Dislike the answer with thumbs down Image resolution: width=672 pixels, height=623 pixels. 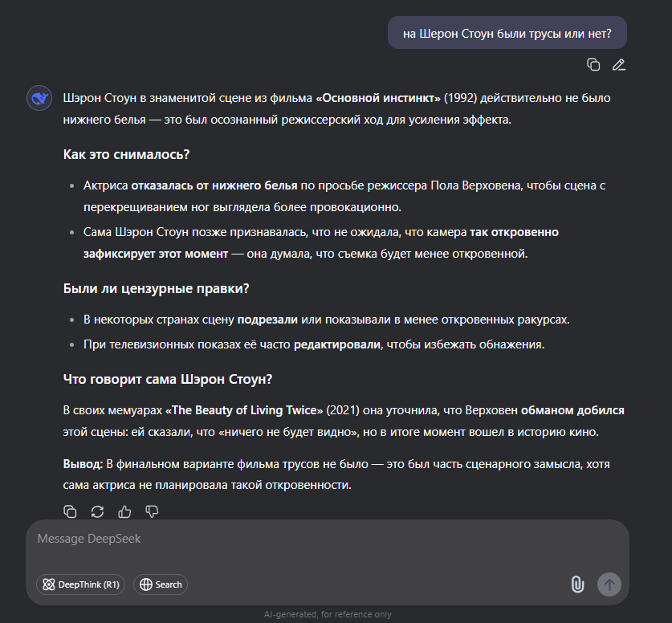tap(152, 511)
